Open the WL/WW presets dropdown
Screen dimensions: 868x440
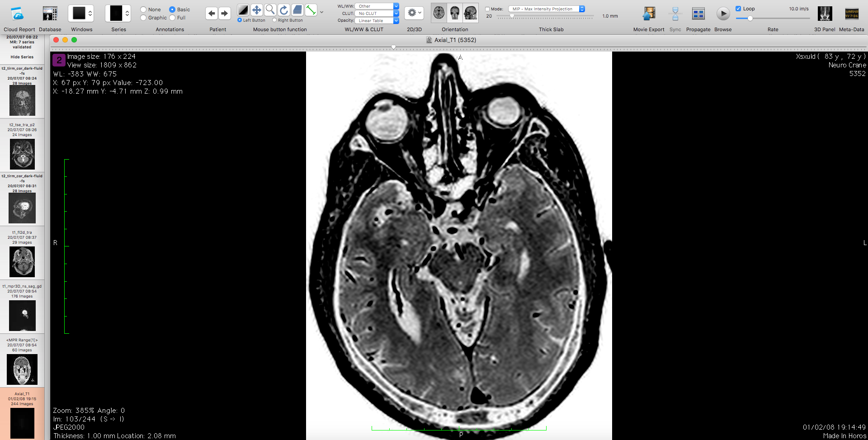coord(377,6)
